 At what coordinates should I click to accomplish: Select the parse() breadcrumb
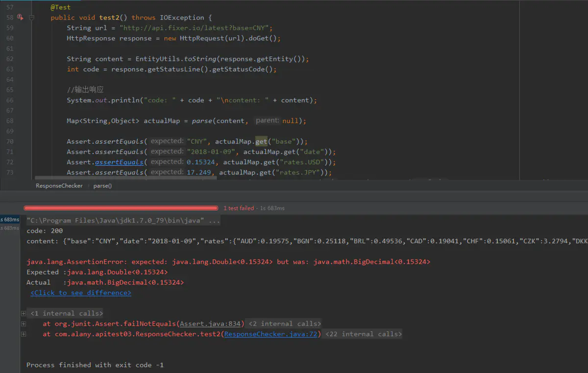102,186
